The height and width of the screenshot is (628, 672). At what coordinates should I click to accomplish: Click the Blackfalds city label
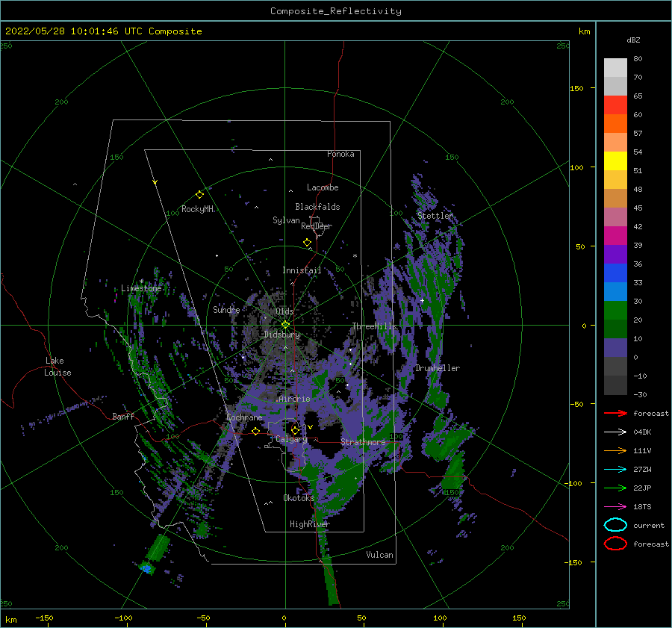pos(317,207)
